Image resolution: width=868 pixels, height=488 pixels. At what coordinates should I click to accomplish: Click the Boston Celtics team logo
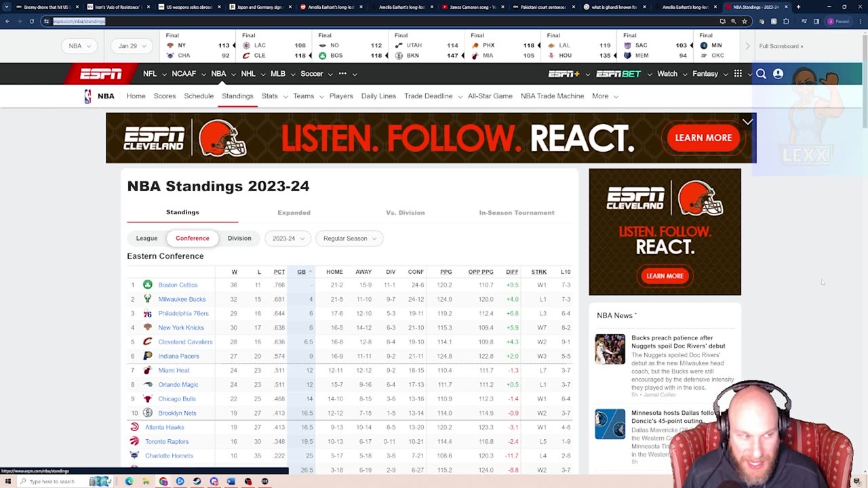pos(148,285)
